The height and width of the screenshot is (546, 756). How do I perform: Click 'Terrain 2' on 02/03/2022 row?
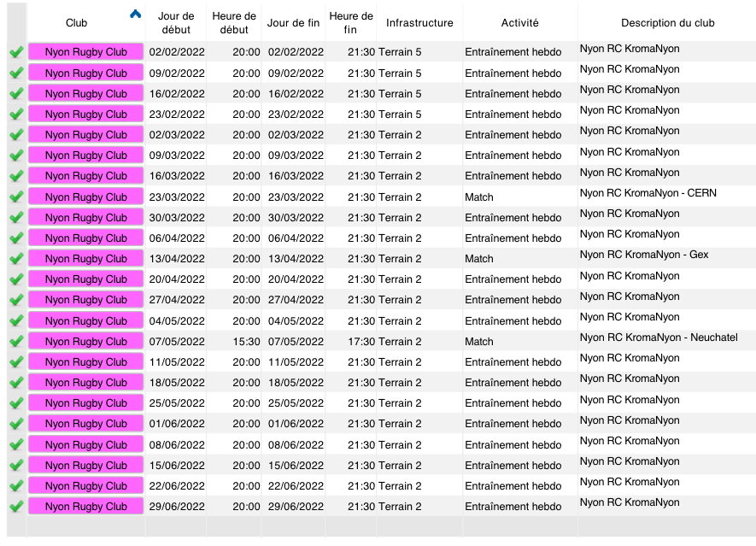400,135
